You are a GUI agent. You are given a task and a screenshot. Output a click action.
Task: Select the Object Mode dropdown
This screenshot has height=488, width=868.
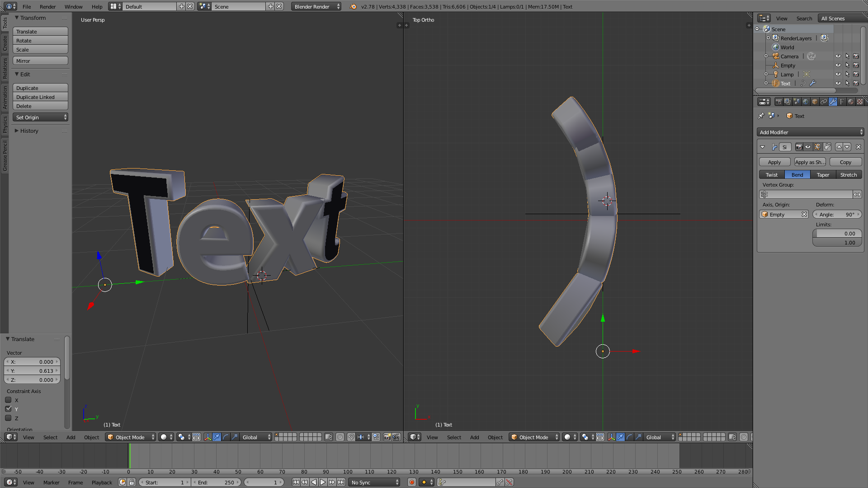coord(129,437)
